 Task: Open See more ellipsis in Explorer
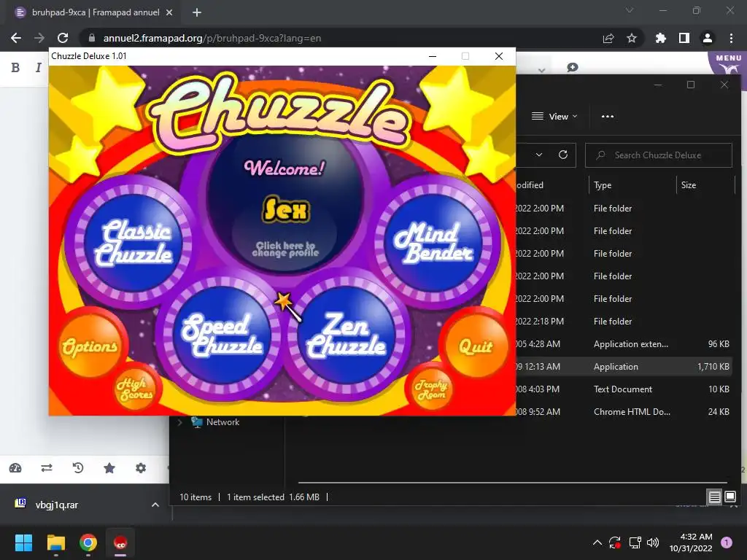pyautogui.click(x=608, y=116)
